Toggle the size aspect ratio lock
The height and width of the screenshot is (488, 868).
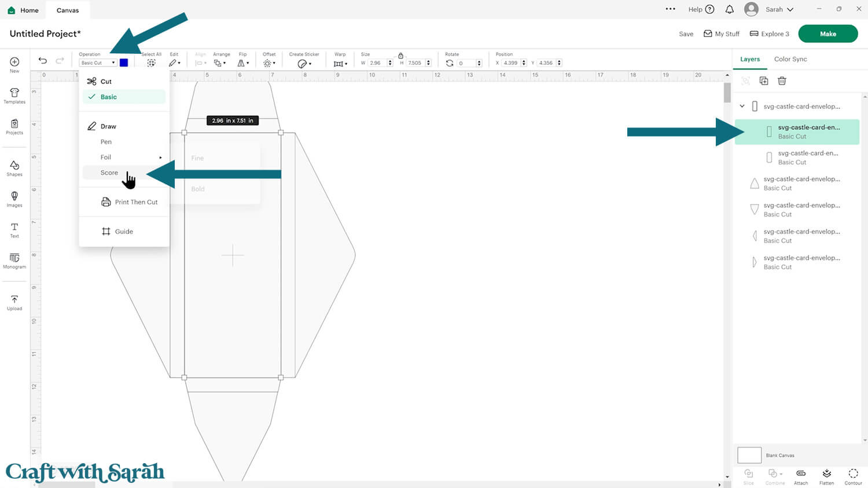pos(400,56)
